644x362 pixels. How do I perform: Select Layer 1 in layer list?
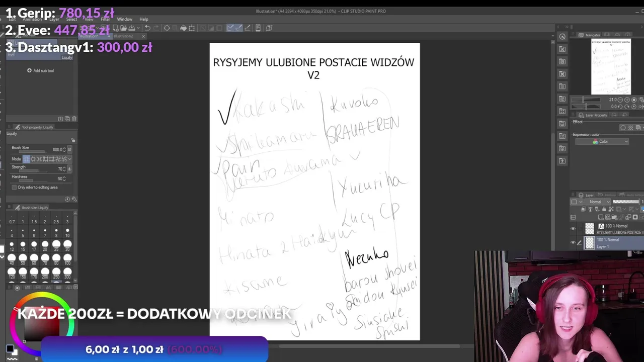[613, 243]
